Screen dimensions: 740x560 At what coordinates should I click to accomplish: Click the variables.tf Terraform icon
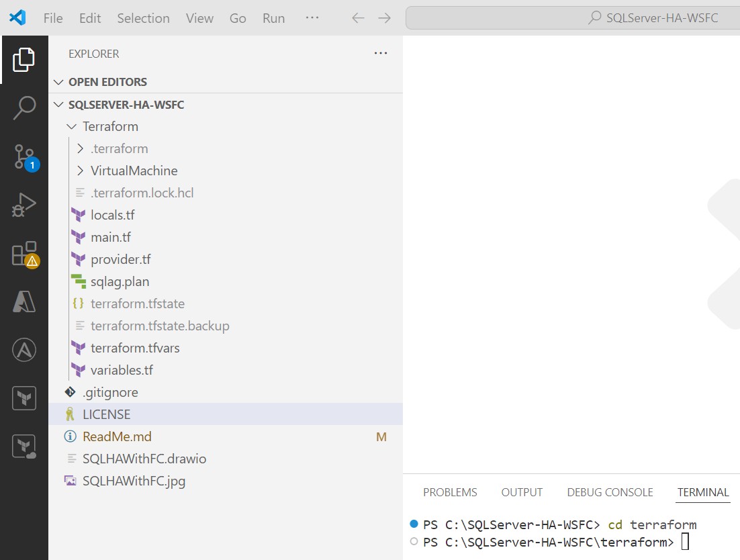point(79,371)
